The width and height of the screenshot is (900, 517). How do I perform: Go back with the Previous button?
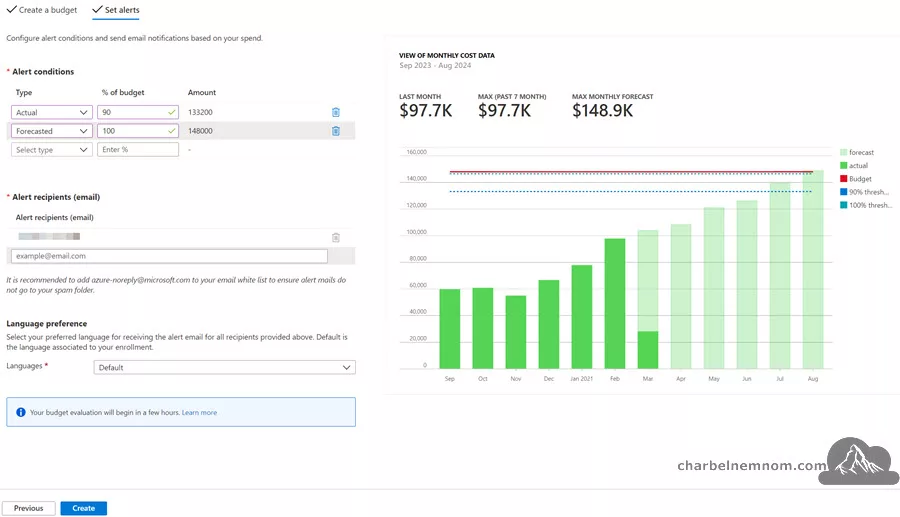click(29, 508)
